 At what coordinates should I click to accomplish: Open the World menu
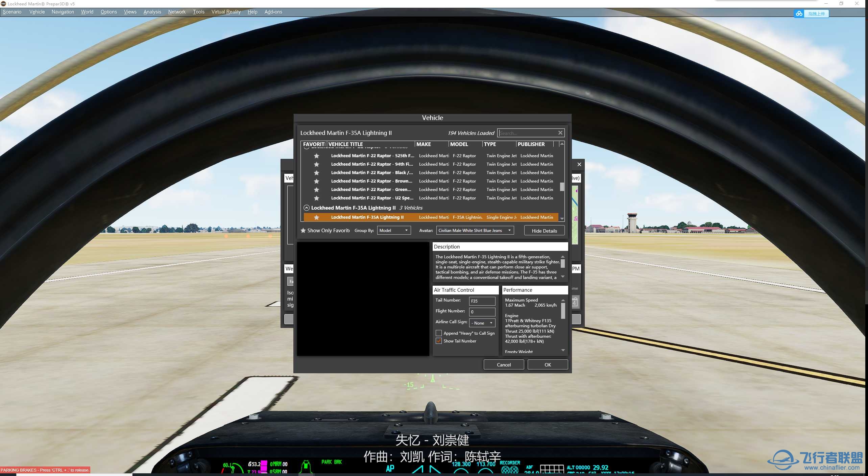click(x=87, y=12)
